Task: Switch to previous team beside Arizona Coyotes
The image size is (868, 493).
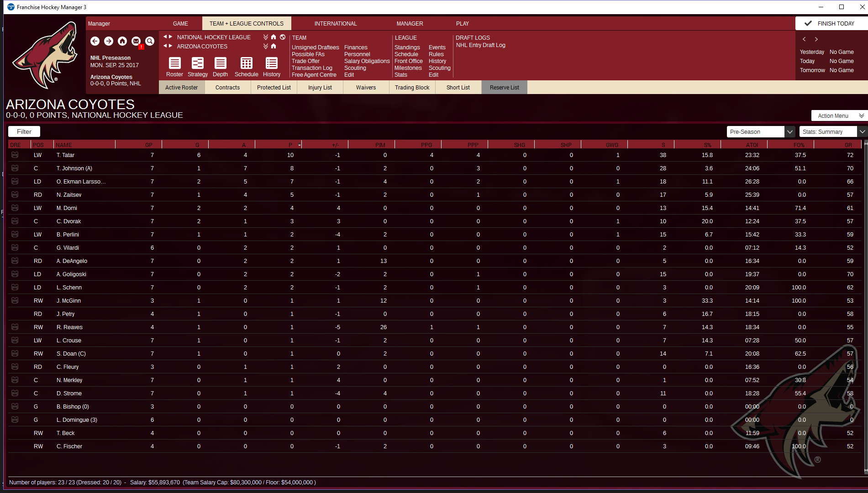Action: pyautogui.click(x=165, y=46)
